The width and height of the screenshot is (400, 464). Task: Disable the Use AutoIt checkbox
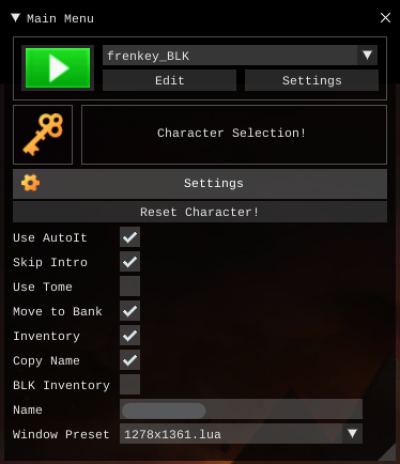(130, 237)
